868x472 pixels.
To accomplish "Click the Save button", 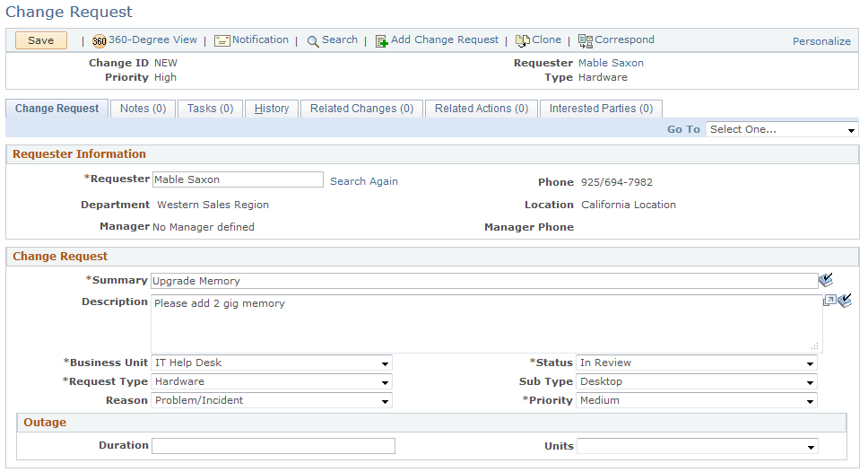I will pos(41,40).
